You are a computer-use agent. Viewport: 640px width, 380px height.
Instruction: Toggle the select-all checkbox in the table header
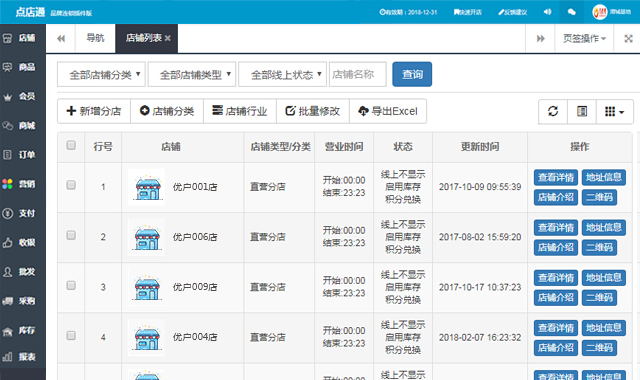(71, 145)
